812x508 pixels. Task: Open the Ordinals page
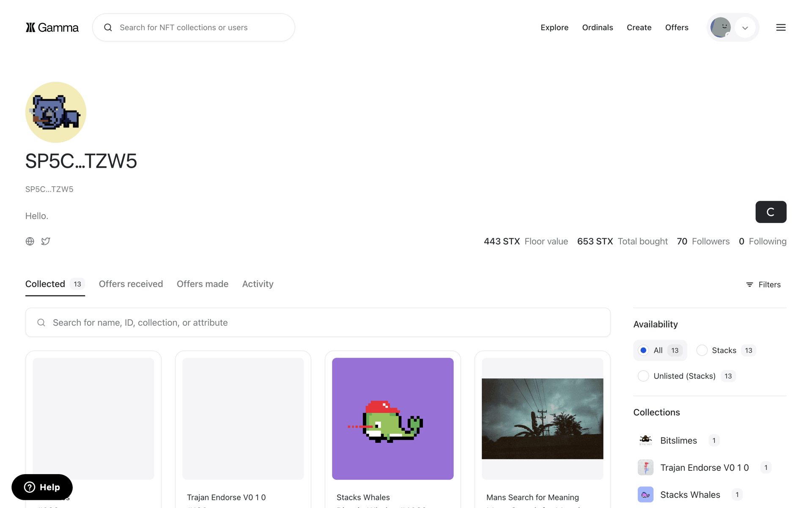[598, 28]
